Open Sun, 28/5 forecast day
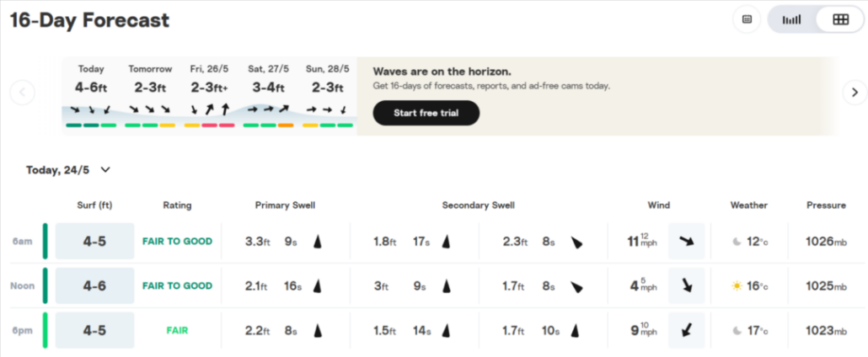The height and width of the screenshot is (357, 868). (x=328, y=96)
